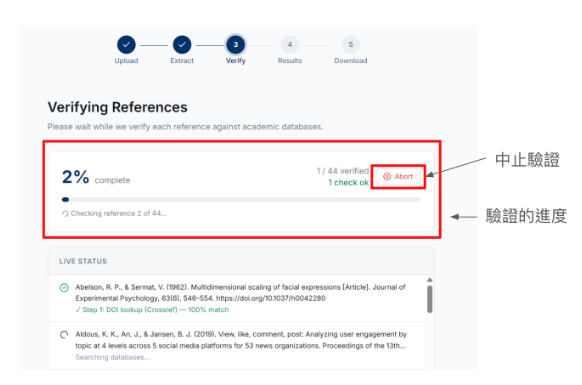Viewport: 582px width, 385px height.
Task: Click 'Please wait while we verify' description text
Action: [x=185, y=127]
